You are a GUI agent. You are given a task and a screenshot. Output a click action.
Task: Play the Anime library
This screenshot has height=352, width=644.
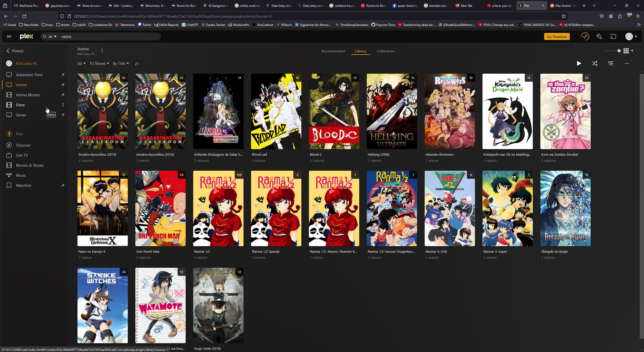click(579, 63)
